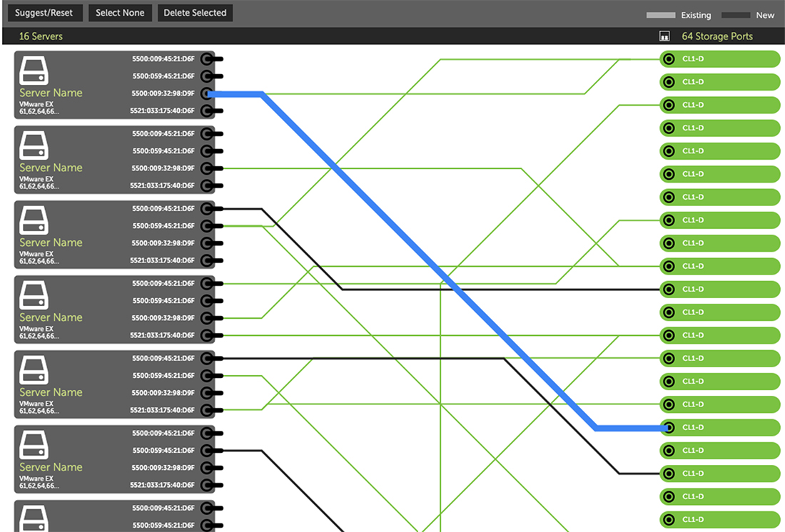Click the third CL1-D storage port from top
This screenshot has height=532, width=785.
[x=720, y=105]
